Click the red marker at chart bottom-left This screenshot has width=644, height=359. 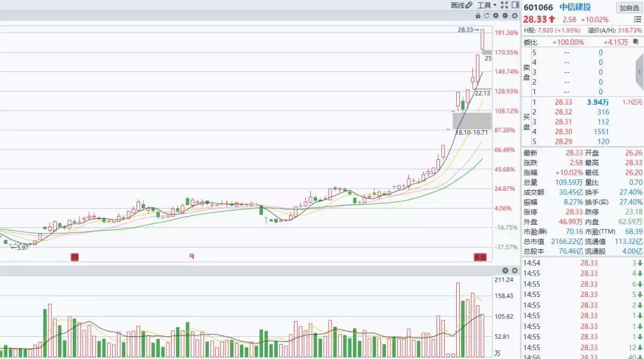point(75,257)
